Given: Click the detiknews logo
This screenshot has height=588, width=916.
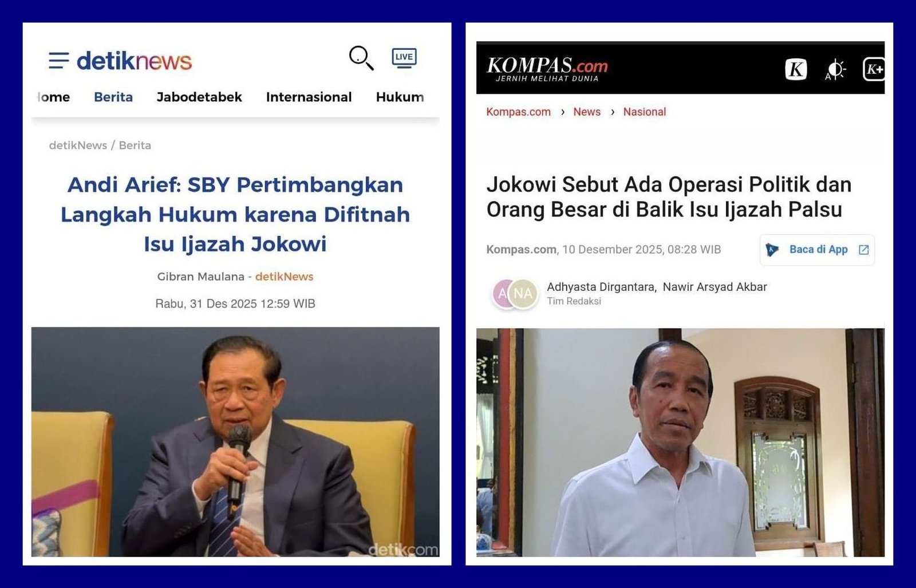Looking at the screenshot, I should pos(134,61).
